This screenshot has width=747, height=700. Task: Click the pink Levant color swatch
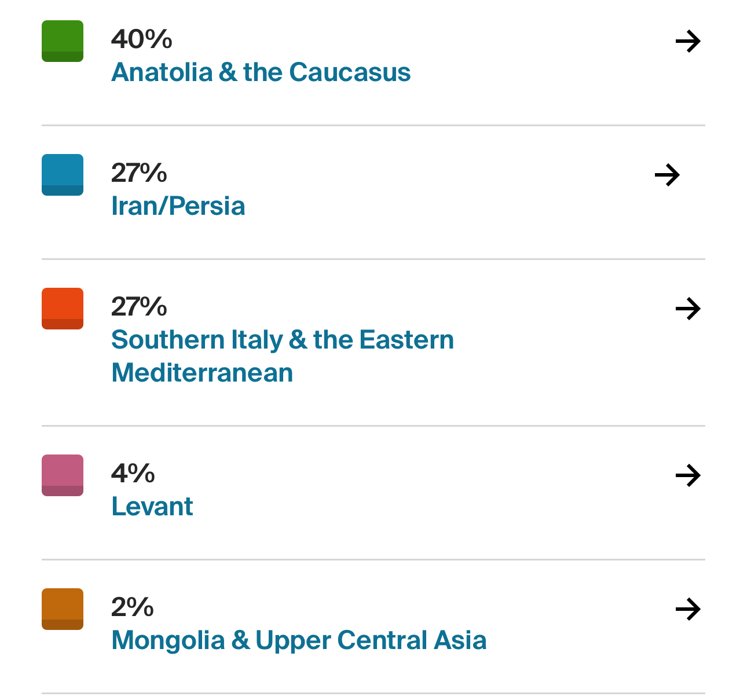[x=63, y=475]
